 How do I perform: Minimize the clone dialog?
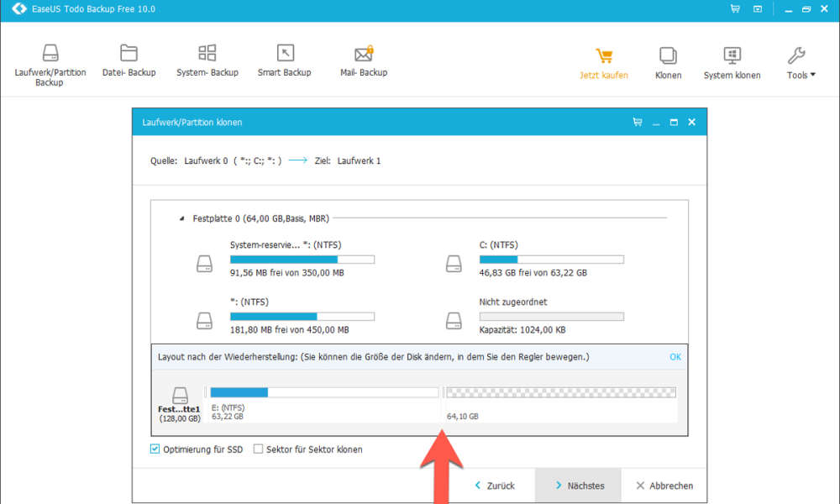tap(656, 123)
